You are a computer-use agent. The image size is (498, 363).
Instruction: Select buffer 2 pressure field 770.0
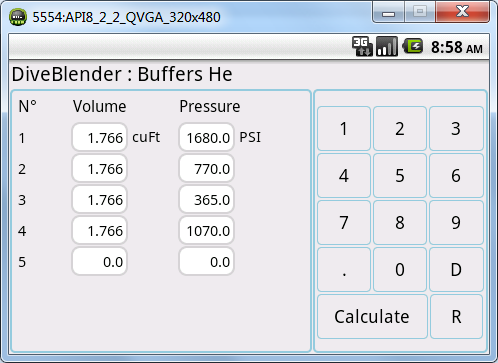tap(207, 168)
